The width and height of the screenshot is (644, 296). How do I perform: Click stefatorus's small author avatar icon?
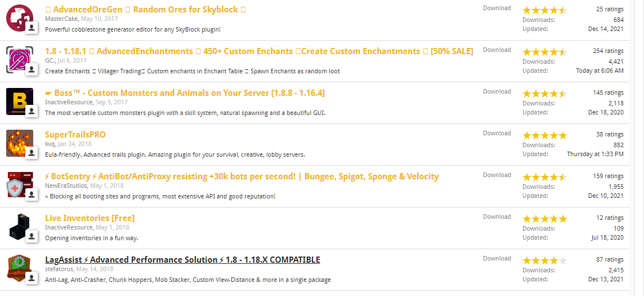tap(32, 277)
